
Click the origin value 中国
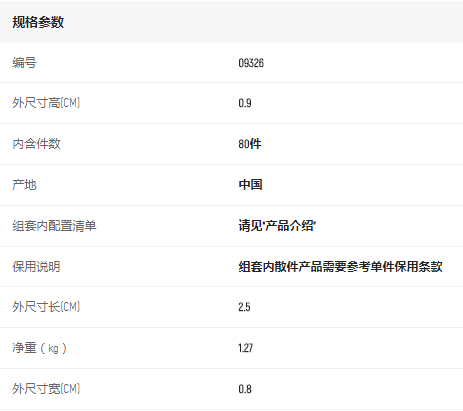pyautogui.click(x=250, y=185)
